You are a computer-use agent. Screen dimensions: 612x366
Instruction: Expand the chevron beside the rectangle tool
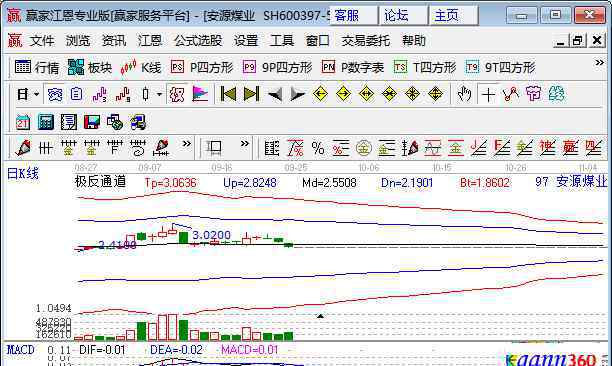pyautogui.click(x=244, y=144)
